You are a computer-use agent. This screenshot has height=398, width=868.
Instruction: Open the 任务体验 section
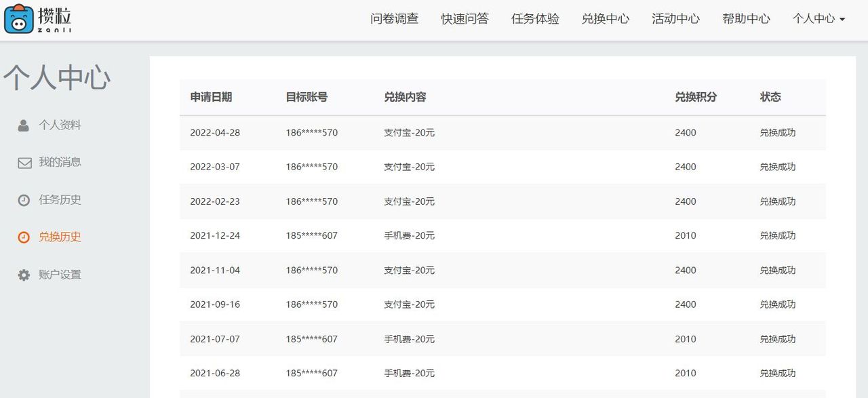(535, 19)
